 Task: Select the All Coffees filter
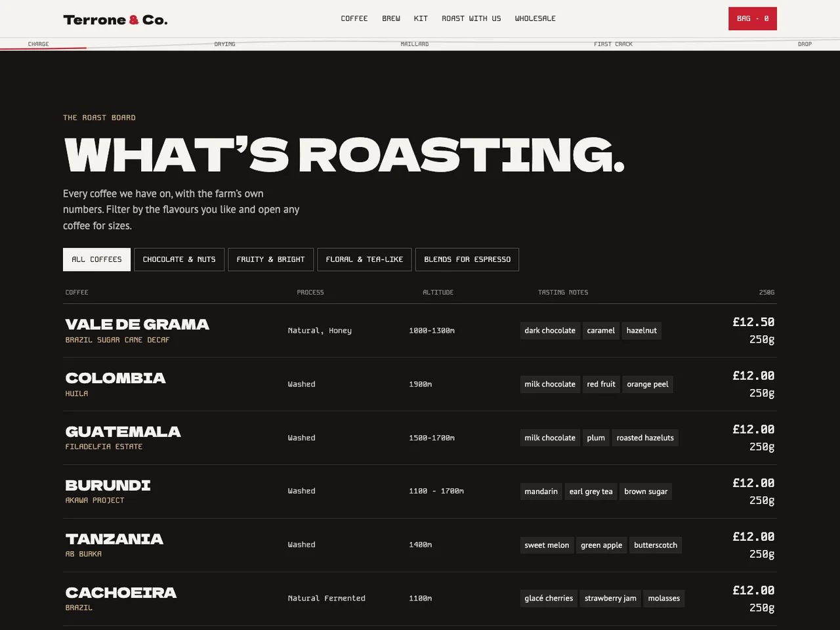[96, 259]
